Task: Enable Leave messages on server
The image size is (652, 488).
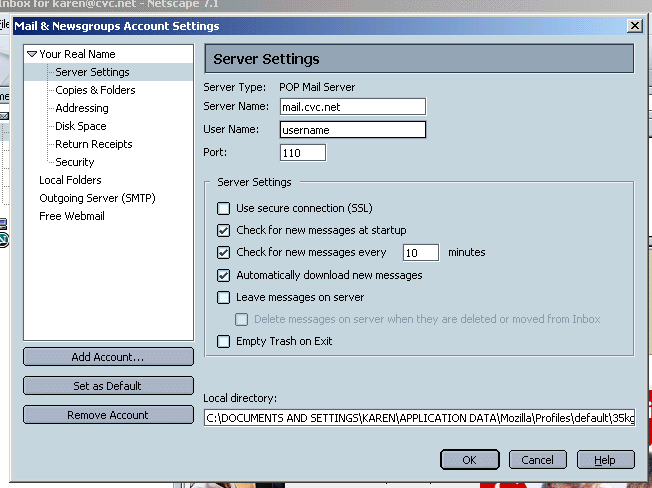Action: click(x=223, y=297)
